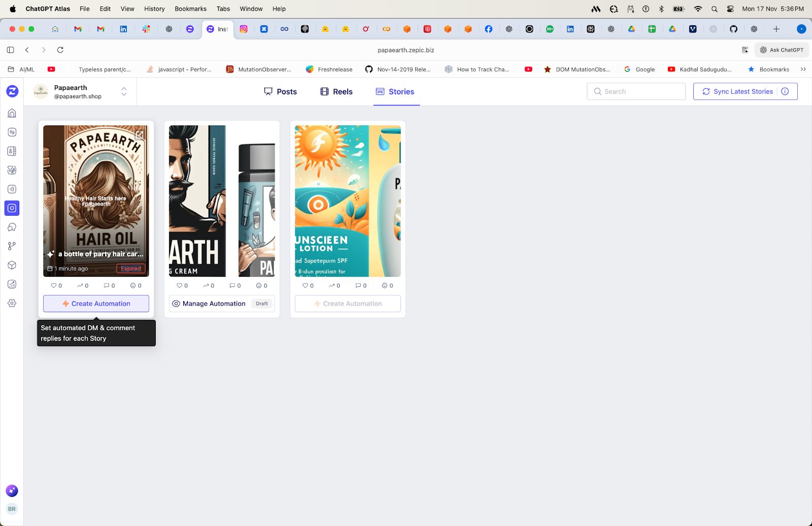This screenshot has height=526, width=812.
Task: Open the branching flows icon in sidebar
Action: 12,246
